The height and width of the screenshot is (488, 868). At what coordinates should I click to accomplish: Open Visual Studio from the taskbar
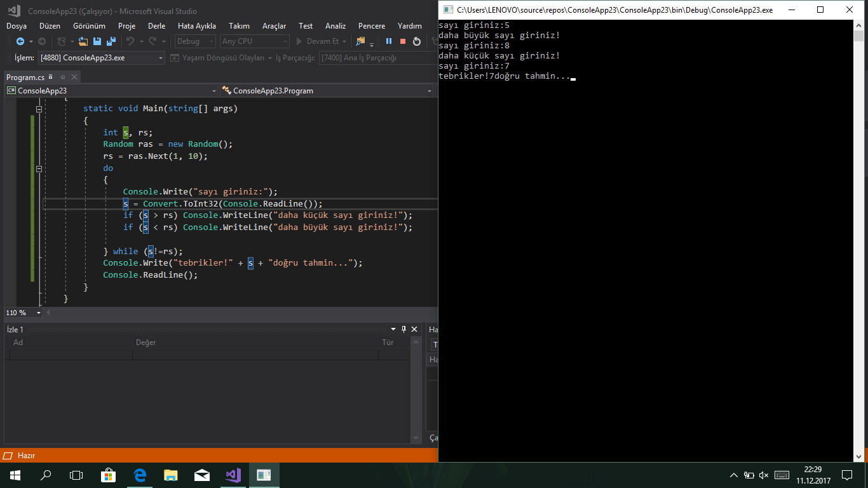click(233, 475)
